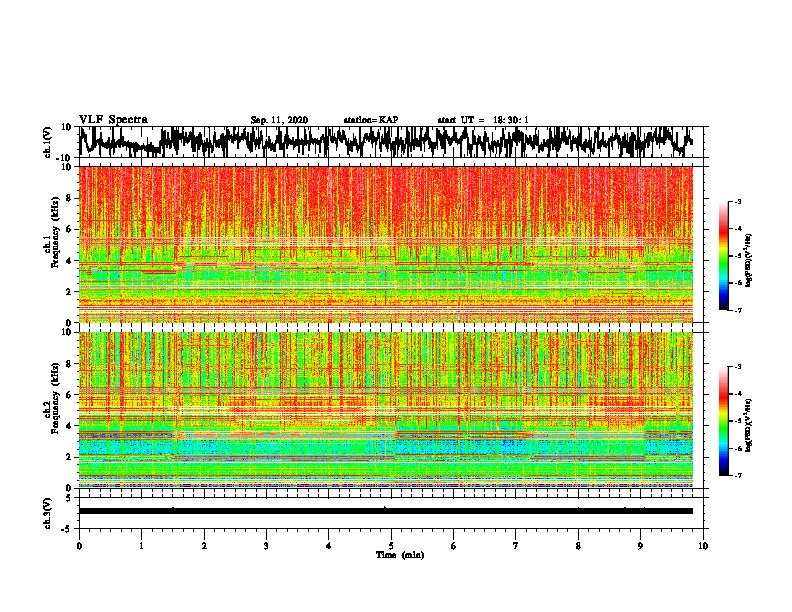
Task: Click the 'station=KAP' header label
Action: tap(370, 120)
